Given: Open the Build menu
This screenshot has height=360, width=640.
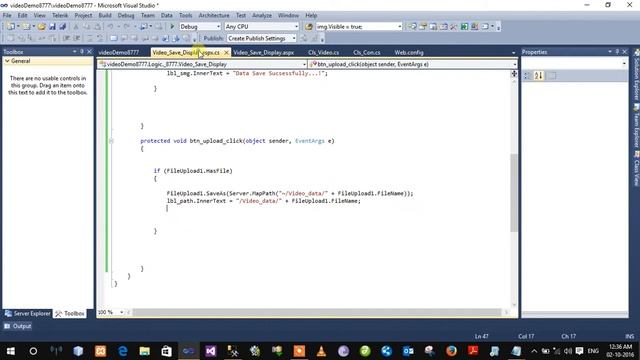Looking at the screenshot, I should pyautogui.click(x=105, y=16).
